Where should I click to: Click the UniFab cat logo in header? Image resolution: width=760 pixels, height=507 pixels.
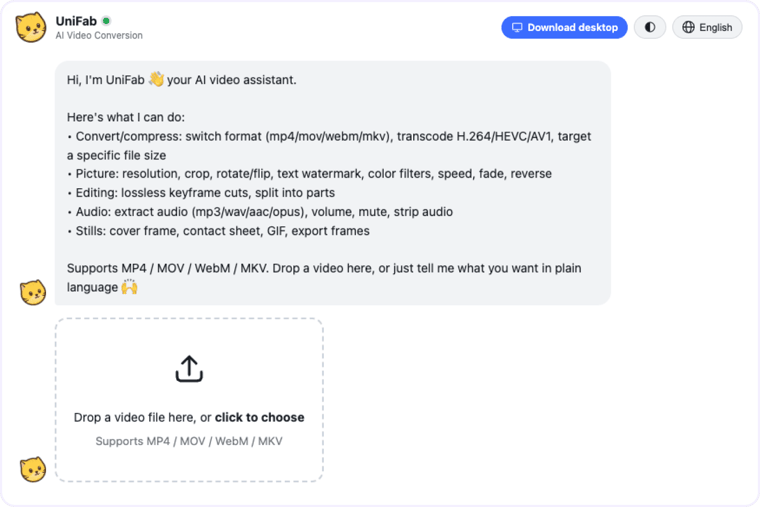tap(31, 27)
